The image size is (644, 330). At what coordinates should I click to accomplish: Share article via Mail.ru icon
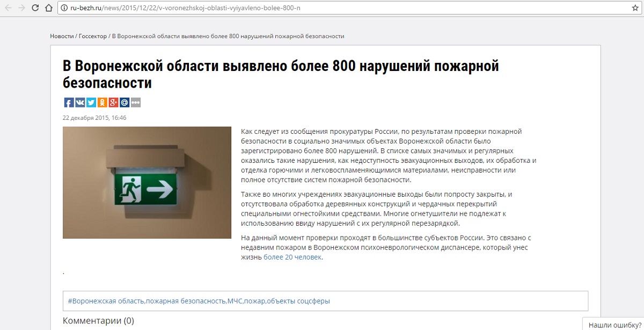point(125,103)
